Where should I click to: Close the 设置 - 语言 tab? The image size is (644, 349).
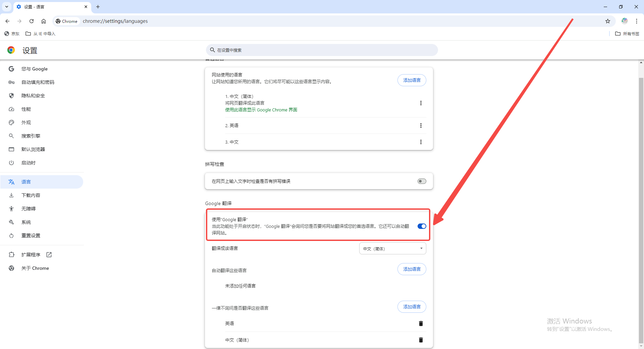(x=86, y=7)
